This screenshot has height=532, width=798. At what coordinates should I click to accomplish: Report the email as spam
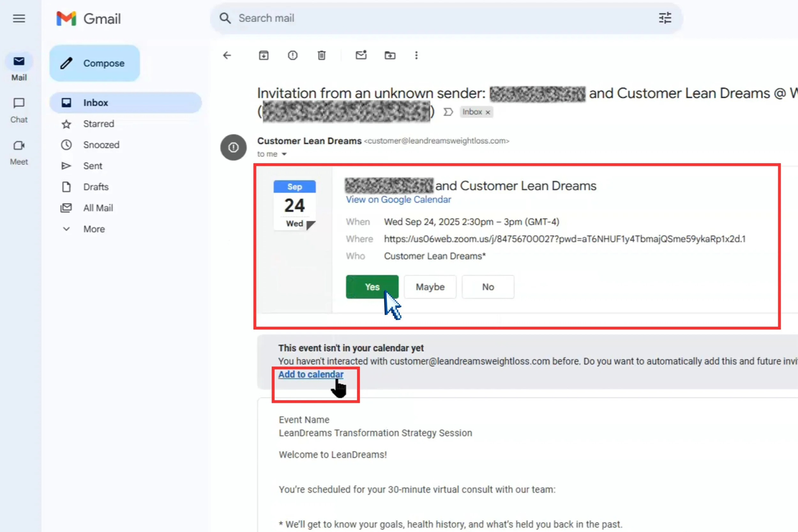[x=292, y=55]
